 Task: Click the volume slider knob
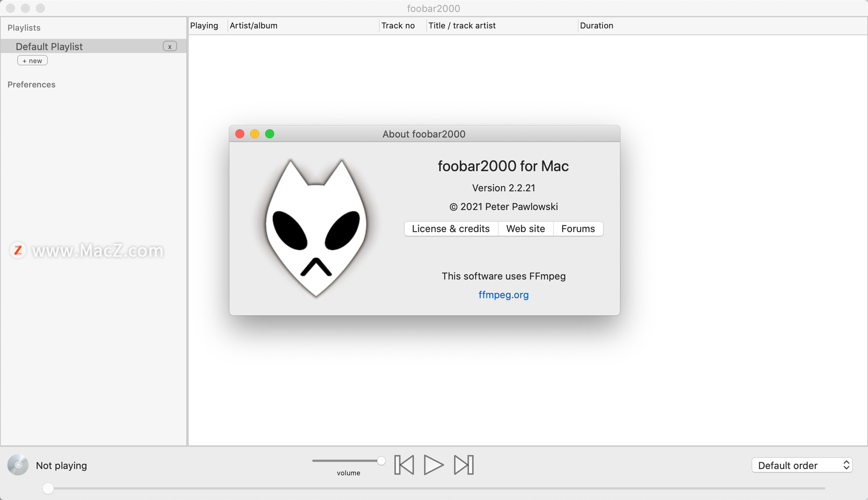click(381, 461)
